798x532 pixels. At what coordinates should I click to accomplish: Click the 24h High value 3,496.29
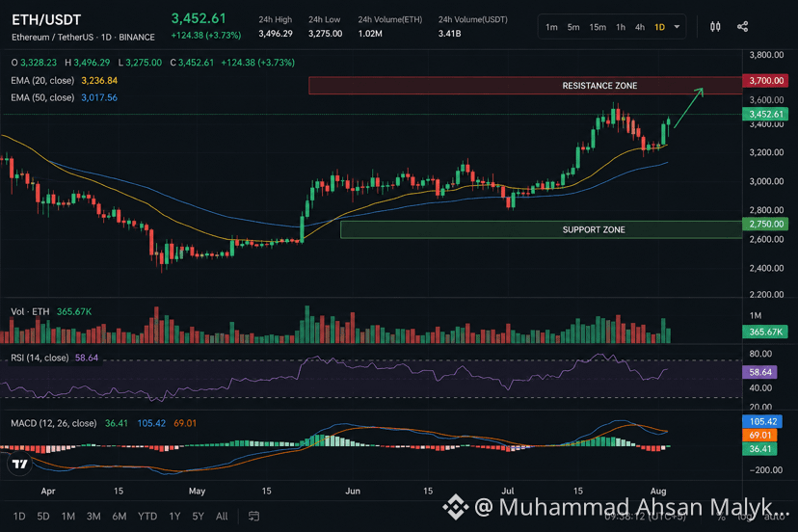click(x=276, y=34)
